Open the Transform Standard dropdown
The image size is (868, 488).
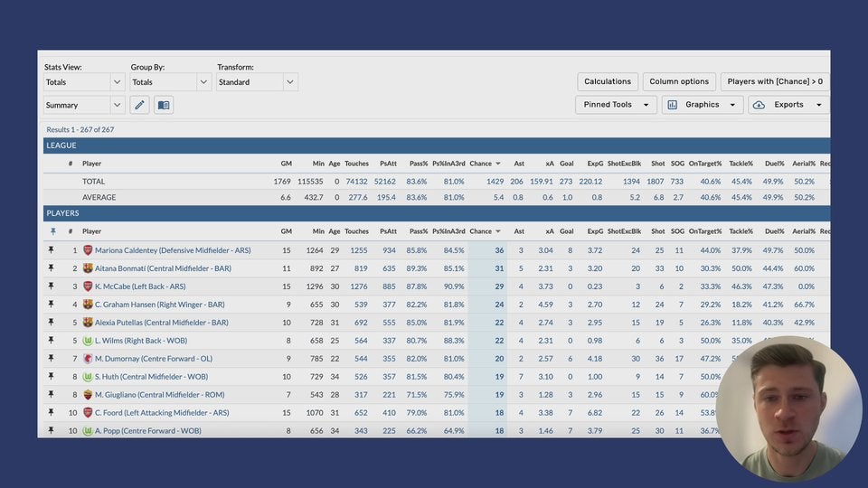click(257, 82)
